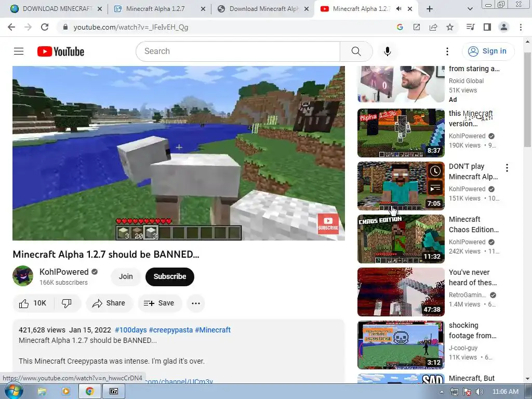The height and width of the screenshot is (399, 532).
Task: Open the KohlPowered channel avatar
Action: click(23, 276)
